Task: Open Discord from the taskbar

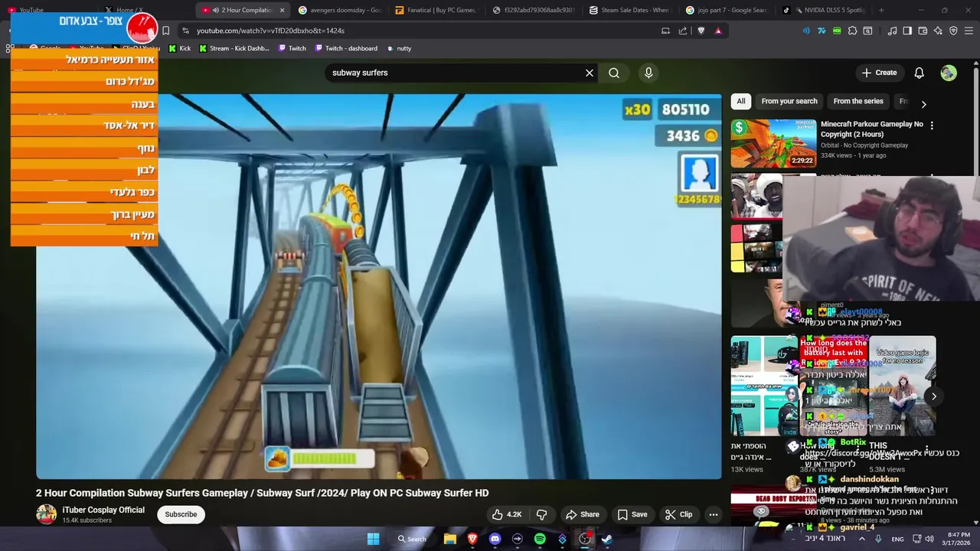Action: [x=495, y=539]
